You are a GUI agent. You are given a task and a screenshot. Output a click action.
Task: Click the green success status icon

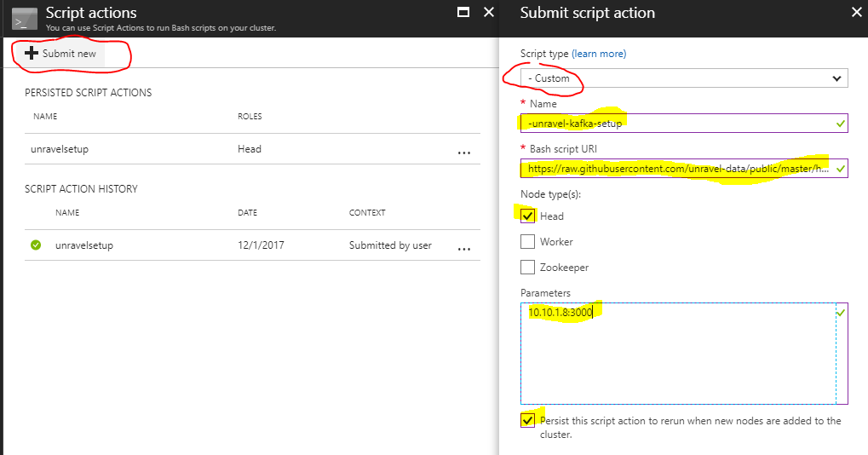(36, 245)
